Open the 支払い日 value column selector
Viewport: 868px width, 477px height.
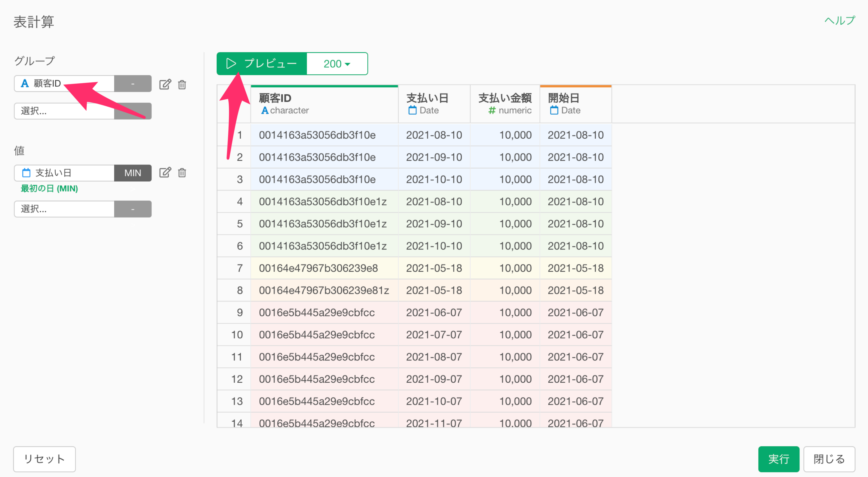click(64, 173)
